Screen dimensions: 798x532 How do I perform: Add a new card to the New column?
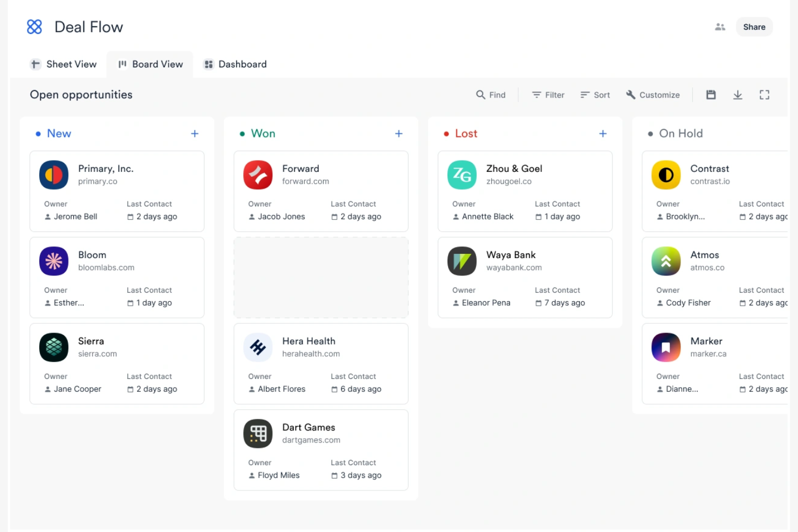pyautogui.click(x=195, y=133)
